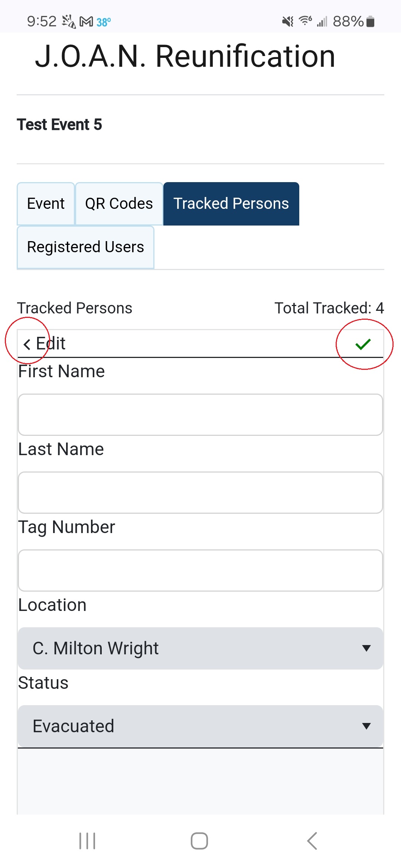Tap the Android back navigation button
This screenshot has height=868, width=401.
tap(312, 841)
